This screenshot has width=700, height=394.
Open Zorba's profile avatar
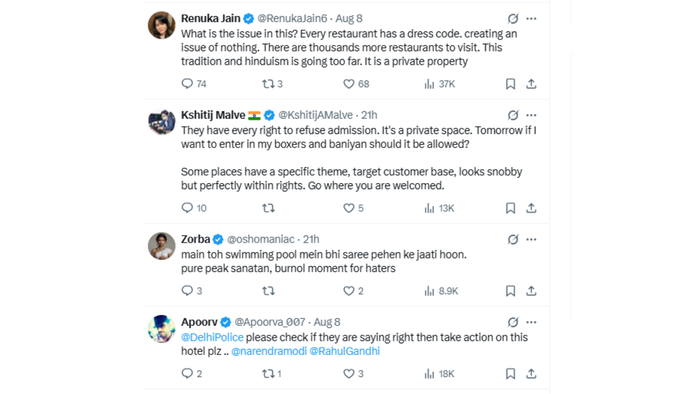162,246
